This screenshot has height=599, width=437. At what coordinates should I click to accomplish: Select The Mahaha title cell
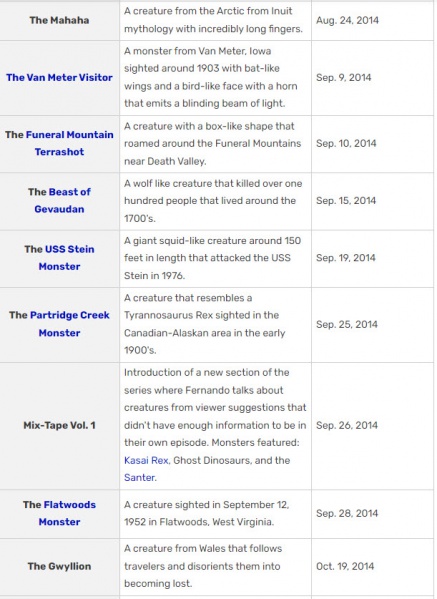(x=60, y=20)
